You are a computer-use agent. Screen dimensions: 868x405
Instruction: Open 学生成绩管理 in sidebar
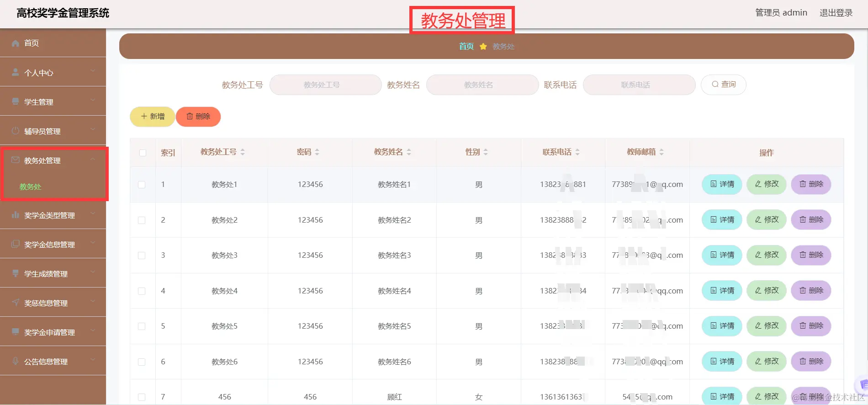point(53,273)
